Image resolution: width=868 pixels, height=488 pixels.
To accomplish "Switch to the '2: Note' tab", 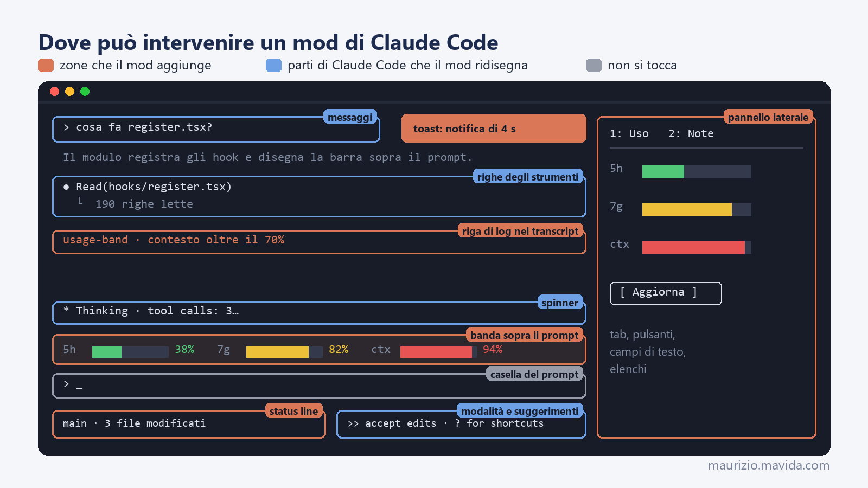I will pos(691,133).
